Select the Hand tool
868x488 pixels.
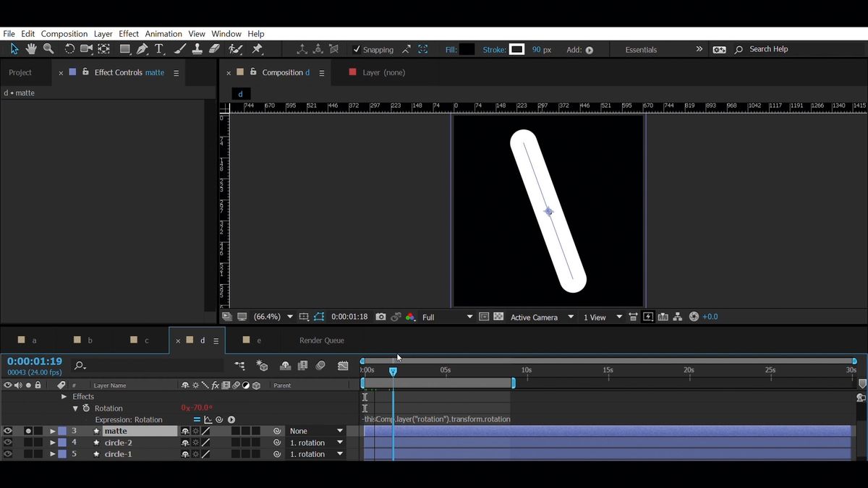click(31, 49)
